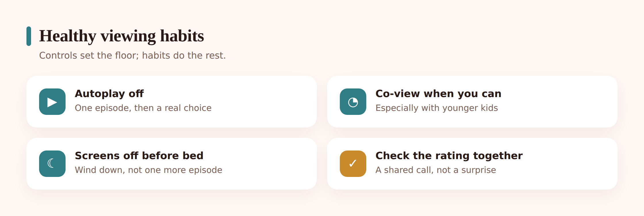The height and width of the screenshot is (216, 644).
Task: Click the Co-view when you can title
Action: [438, 94]
